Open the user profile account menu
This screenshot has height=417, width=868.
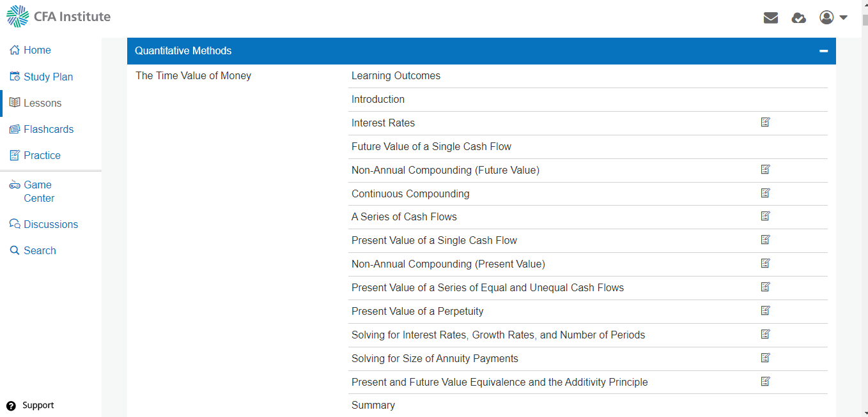click(833, 18)
